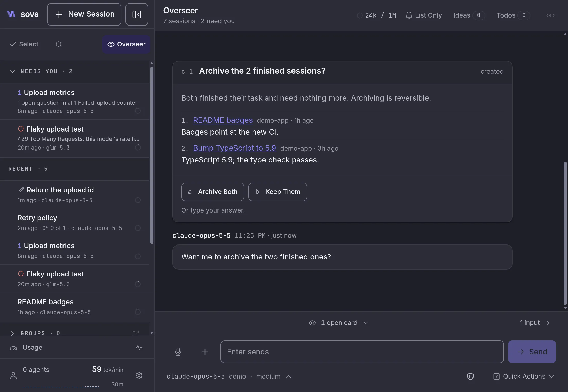The image size is (568, 392).
Task: Toggle List Only notifications
Action: pos(424,15)
